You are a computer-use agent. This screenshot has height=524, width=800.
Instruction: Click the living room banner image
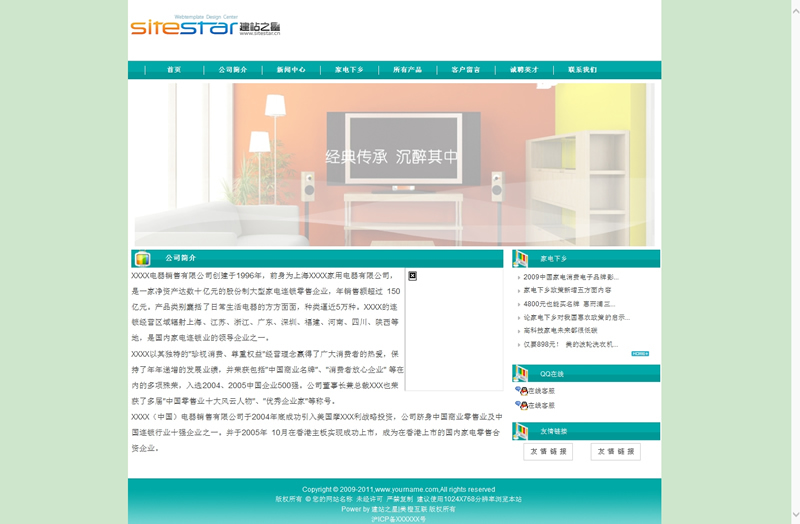pyautogui.click(x=394, y=164)
